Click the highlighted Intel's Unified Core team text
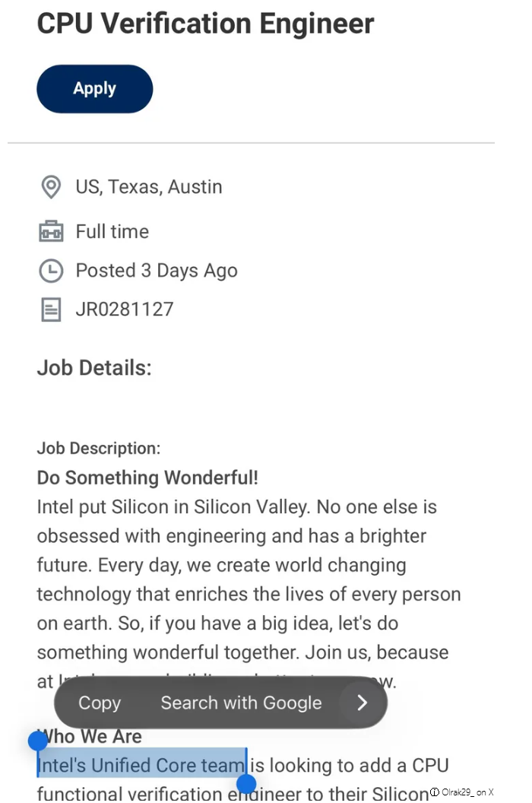 (142, 765)
